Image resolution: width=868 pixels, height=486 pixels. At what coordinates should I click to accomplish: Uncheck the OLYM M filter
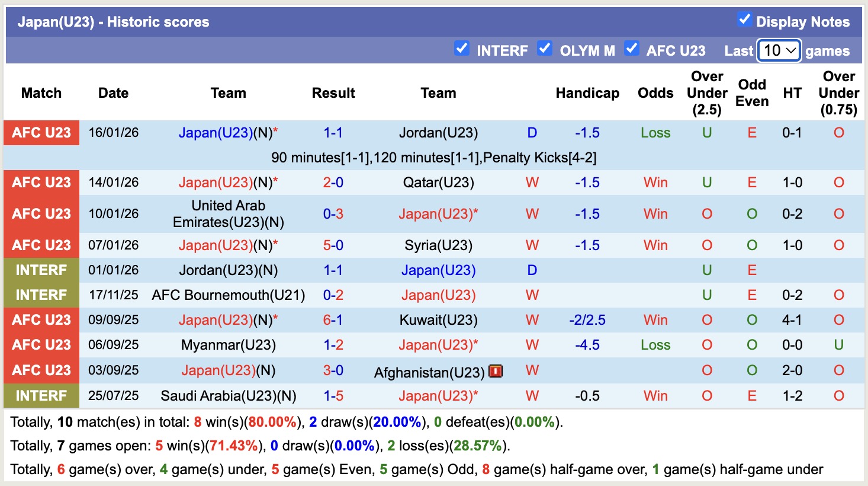pyautogui.click(x=545, y=49)
